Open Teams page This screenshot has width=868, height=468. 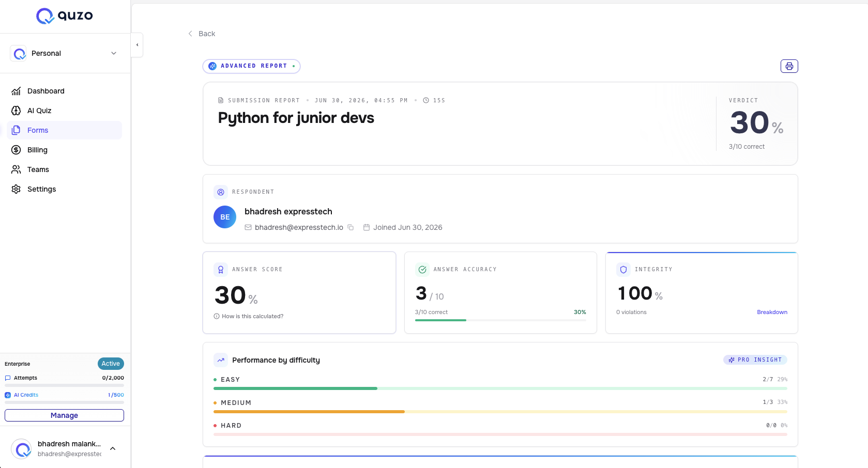(64, 169)
